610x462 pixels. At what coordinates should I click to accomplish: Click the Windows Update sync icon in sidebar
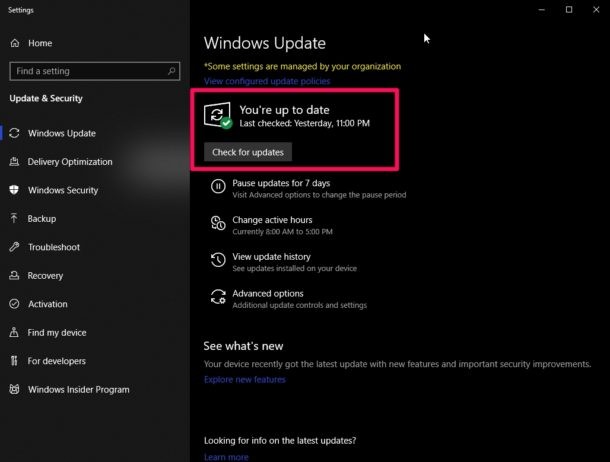click(14, 133)
